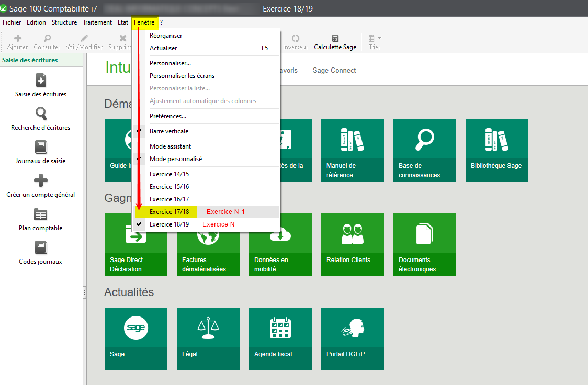Switch to the Sage Connect tab
Viewport: 588px width, 385px height.
[334, 71]
